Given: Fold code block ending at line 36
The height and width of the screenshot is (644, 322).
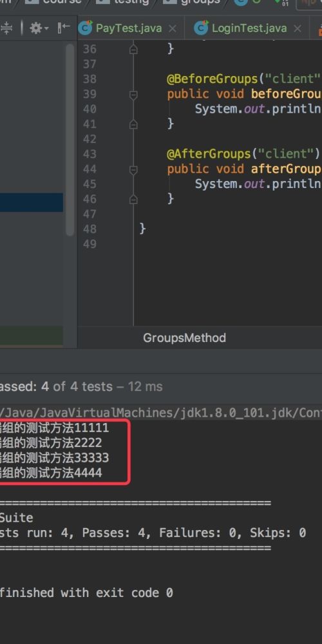Looking at the screenshot, I should click(133, 50).
